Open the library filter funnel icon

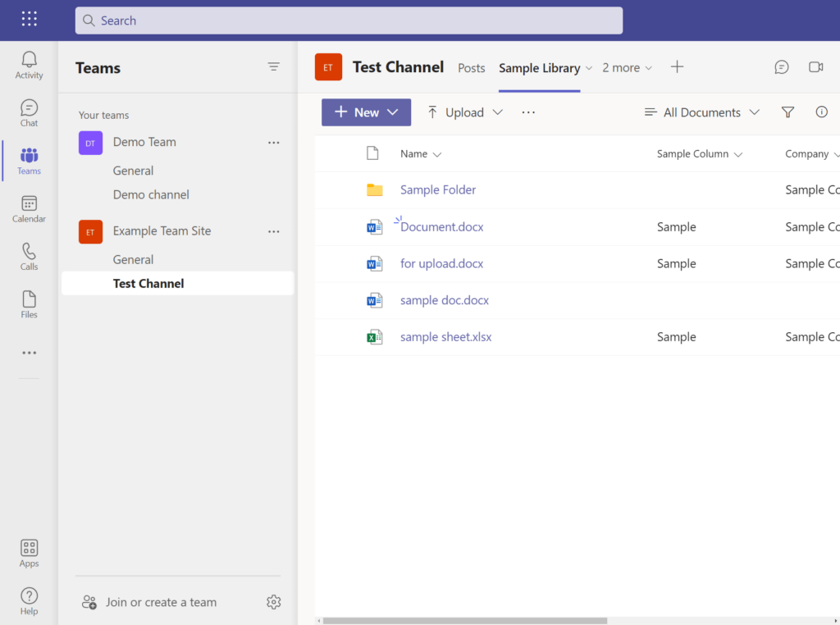[x=787, y=112]
